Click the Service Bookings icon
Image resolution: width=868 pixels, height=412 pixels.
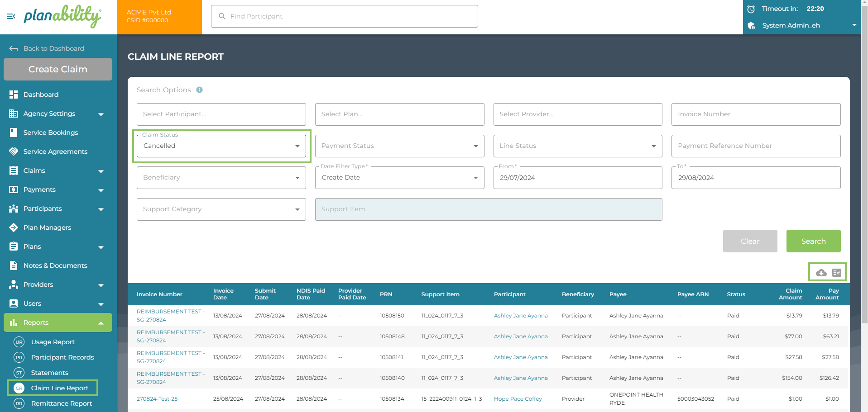pyautogui.click(x=14, y=133)
